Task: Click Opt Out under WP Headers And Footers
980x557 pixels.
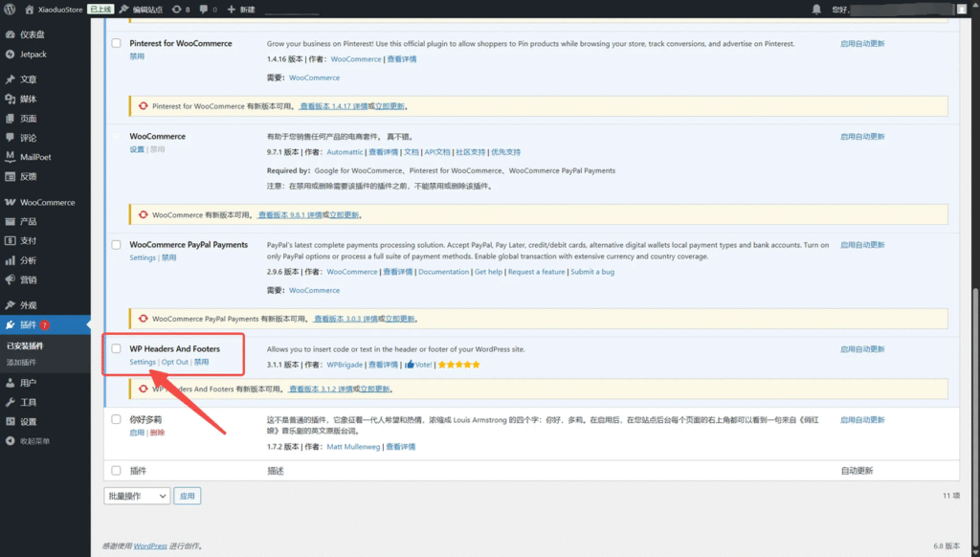Action: point(175,362)
